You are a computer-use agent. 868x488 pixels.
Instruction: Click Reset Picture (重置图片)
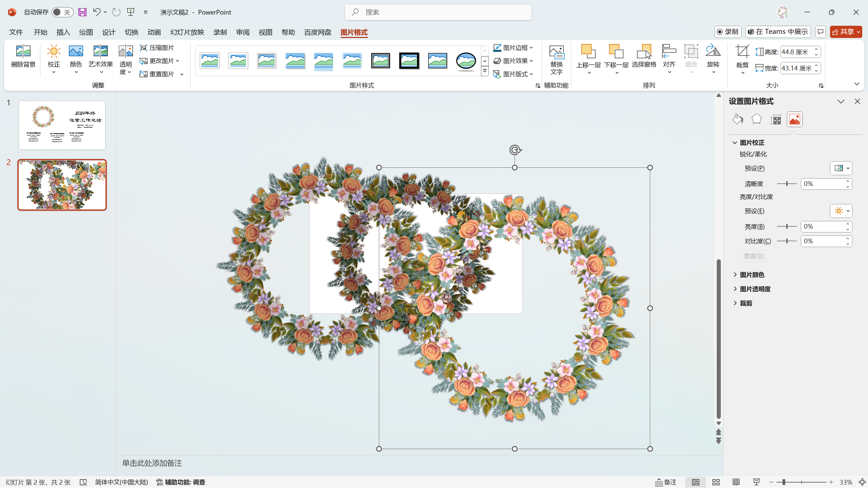coord(157,74)
